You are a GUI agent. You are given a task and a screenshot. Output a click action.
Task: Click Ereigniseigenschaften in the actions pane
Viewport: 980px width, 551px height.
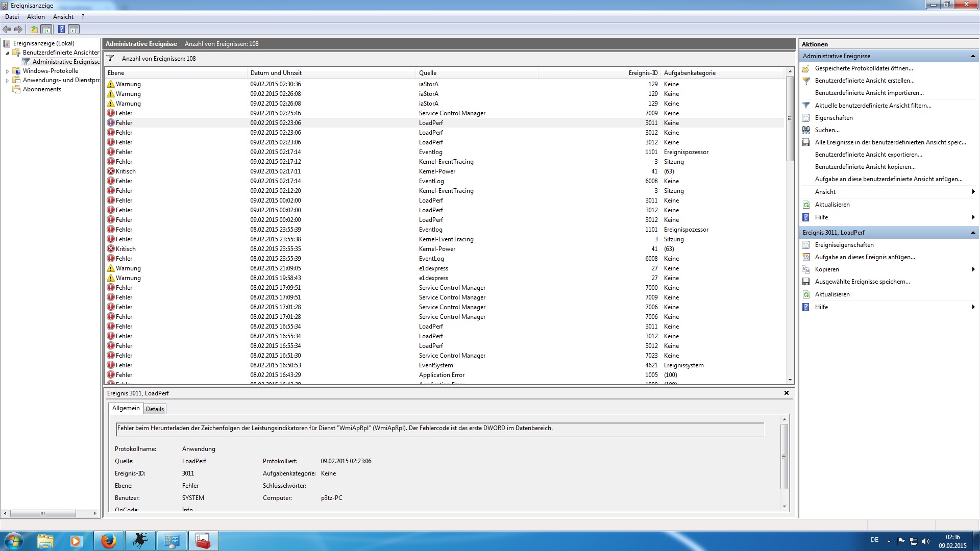(844, 245)
